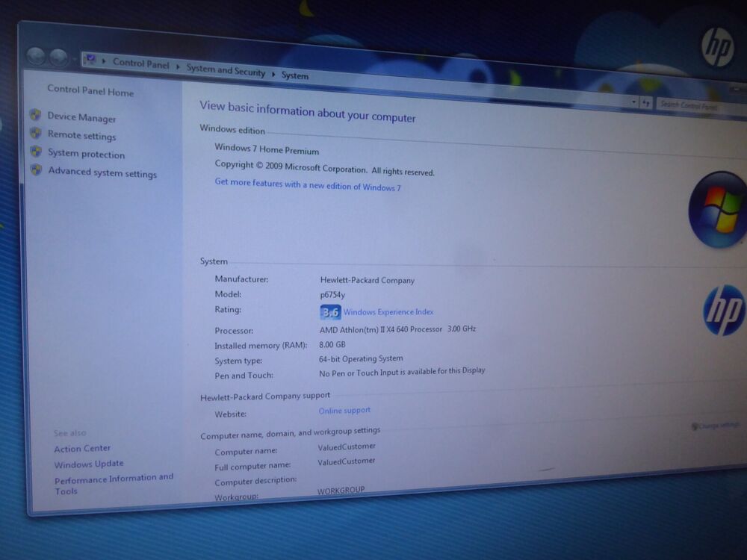Expand the arrow after Control Panel breadcrumb
The width and height of the screenshot is (747, 560).
pos(178,66)
